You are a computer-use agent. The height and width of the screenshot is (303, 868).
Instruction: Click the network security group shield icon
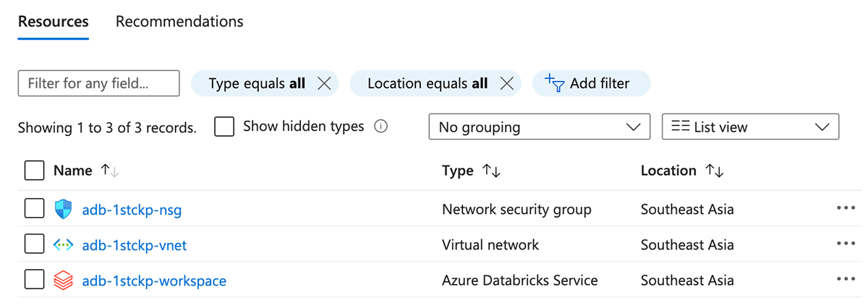(64, 210)
